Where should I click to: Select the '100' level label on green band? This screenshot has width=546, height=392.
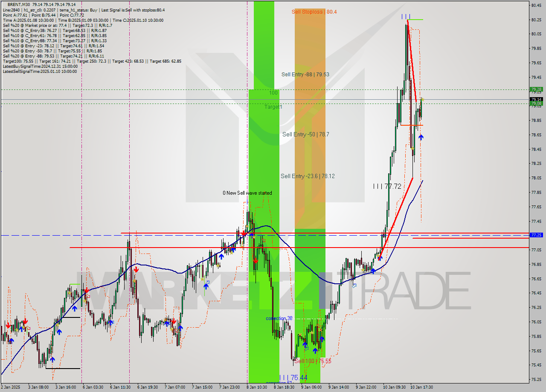click(273, 92)
